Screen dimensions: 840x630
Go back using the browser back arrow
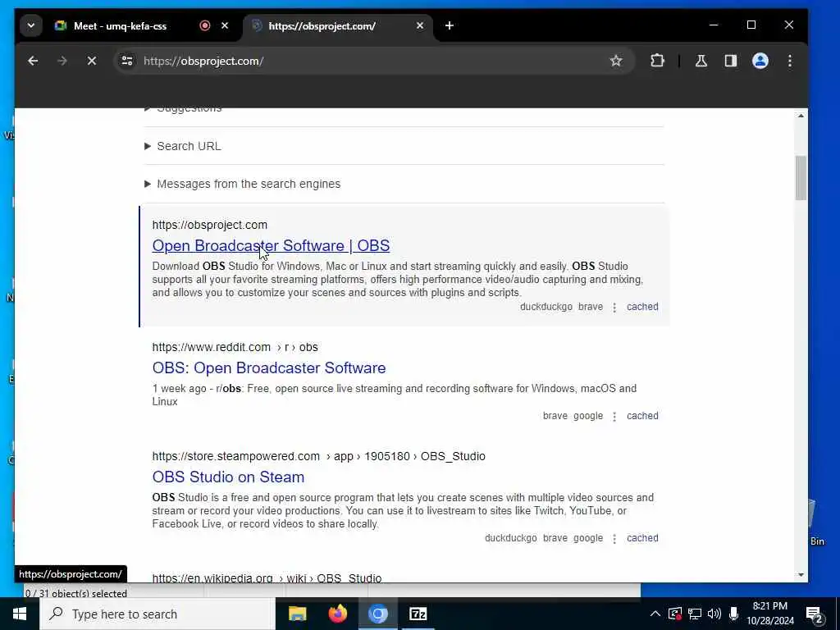[x=33, y=61]
